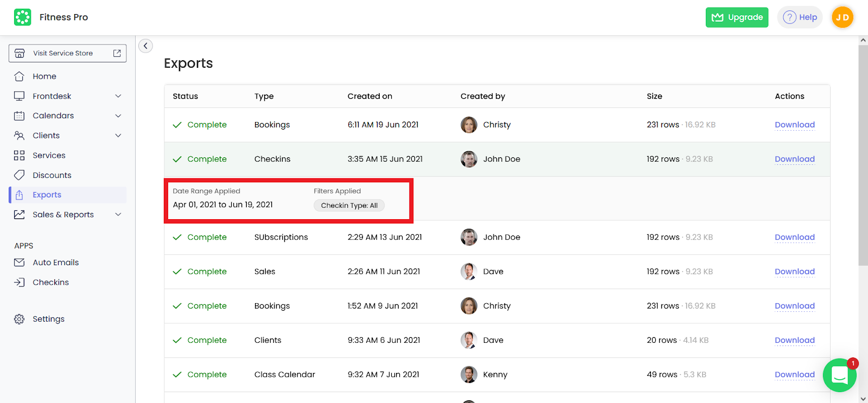Viewport: 868px width, 403px height.
Task: Click the green check icon in Checkins row
Action: (177, 159)
